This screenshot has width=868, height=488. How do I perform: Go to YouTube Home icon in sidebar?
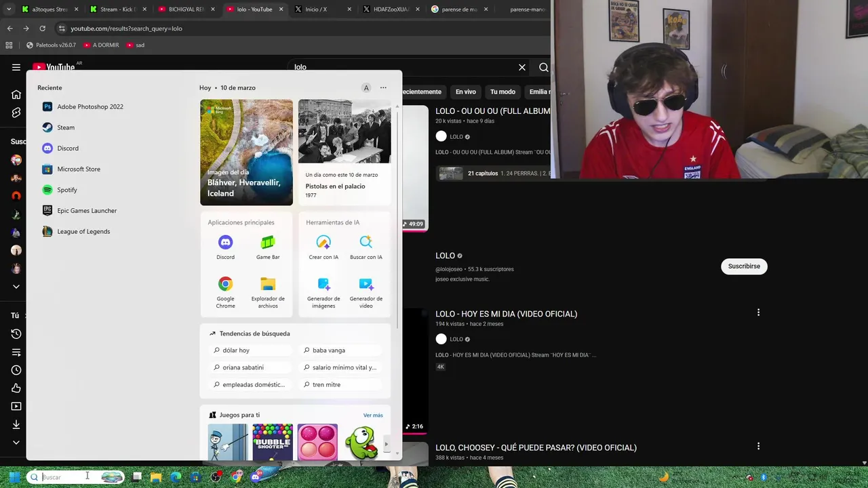coord(16,94)
